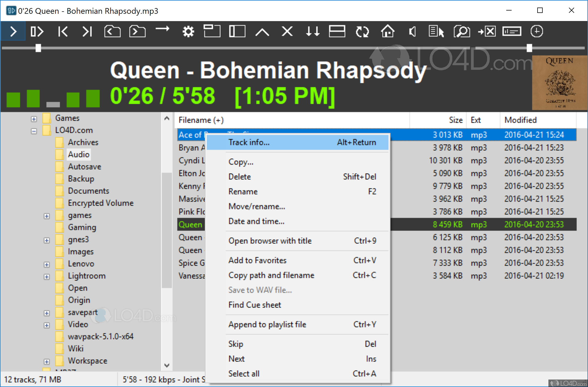Choose Add to Favorites menu entry

[257, 260]
